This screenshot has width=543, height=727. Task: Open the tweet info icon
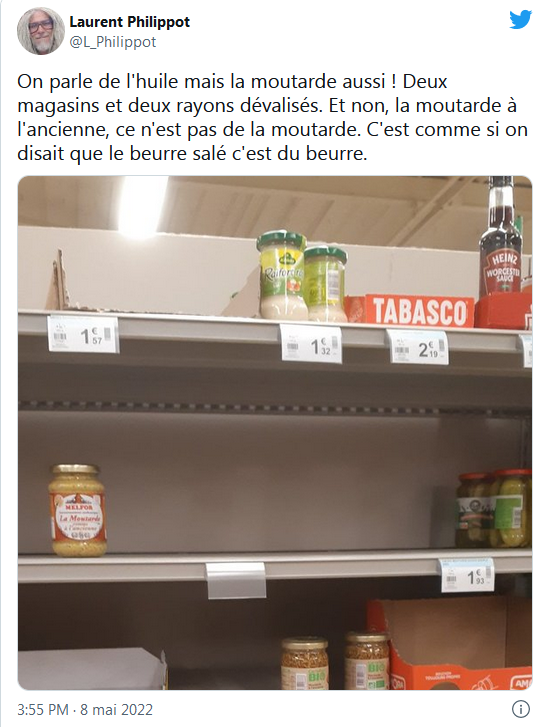tap(521, 709)
